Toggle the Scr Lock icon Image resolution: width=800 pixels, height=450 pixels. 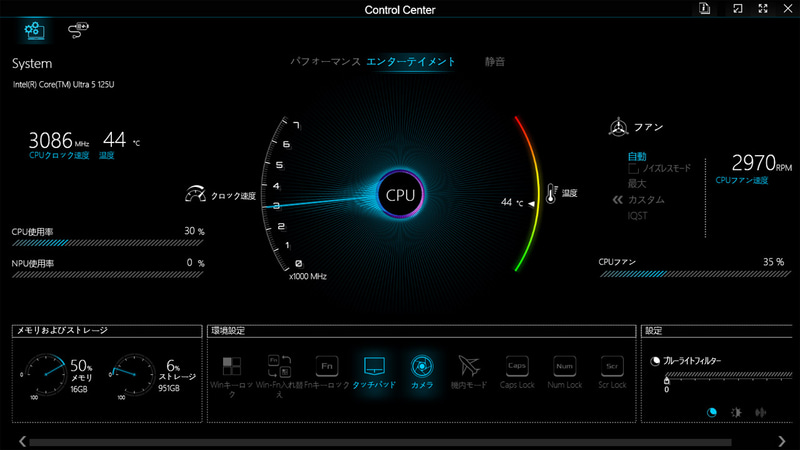coord(612,366)
